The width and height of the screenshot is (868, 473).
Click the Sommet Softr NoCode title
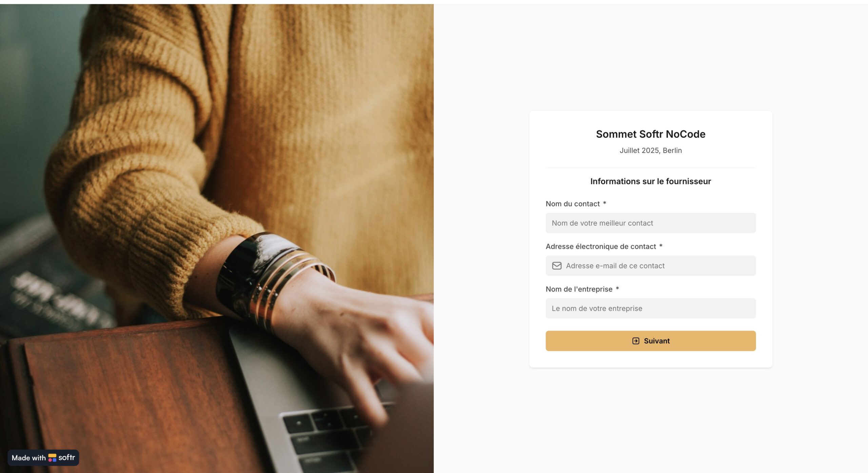(651, 134)
